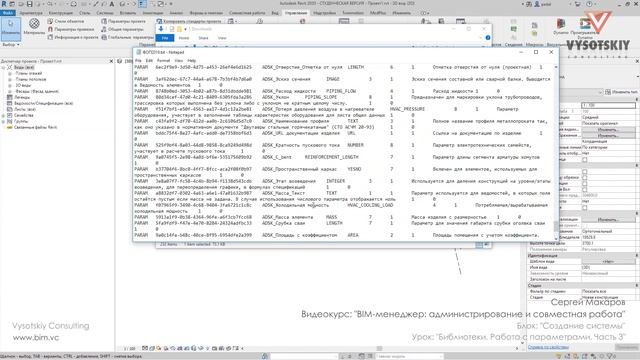Toggle the обрезка checkbox in Properties
Viewport: 640px width, 360px height.
584,178
